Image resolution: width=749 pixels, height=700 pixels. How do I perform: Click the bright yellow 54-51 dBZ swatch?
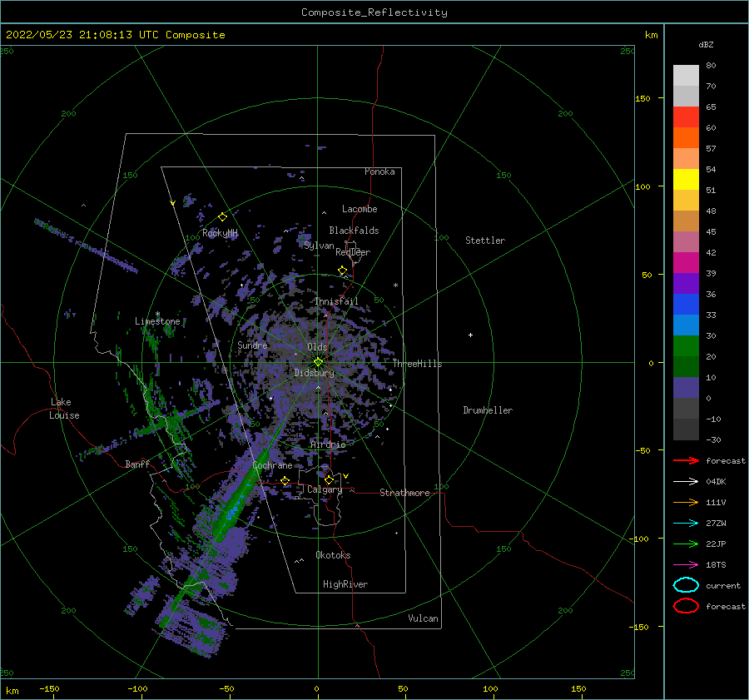(x=686, y=180)
